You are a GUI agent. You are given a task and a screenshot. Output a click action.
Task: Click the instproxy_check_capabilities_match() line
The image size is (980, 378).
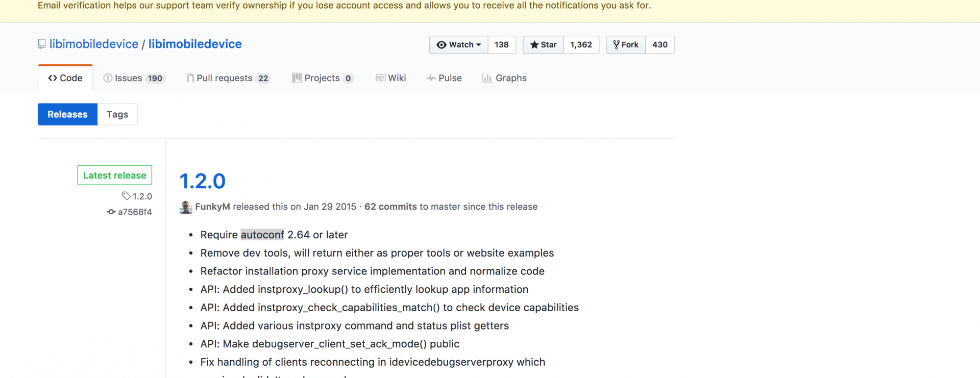[x=389, y=308]
